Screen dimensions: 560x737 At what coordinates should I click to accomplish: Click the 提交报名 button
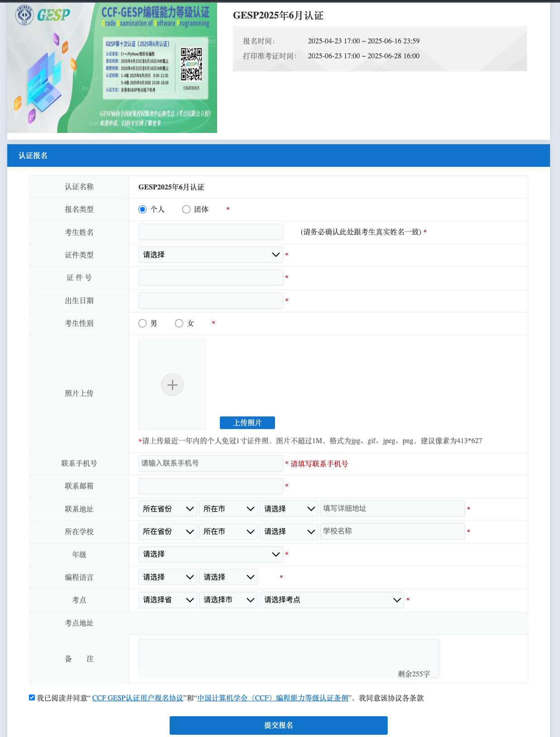pyautogui.click(x=279, y=725)
